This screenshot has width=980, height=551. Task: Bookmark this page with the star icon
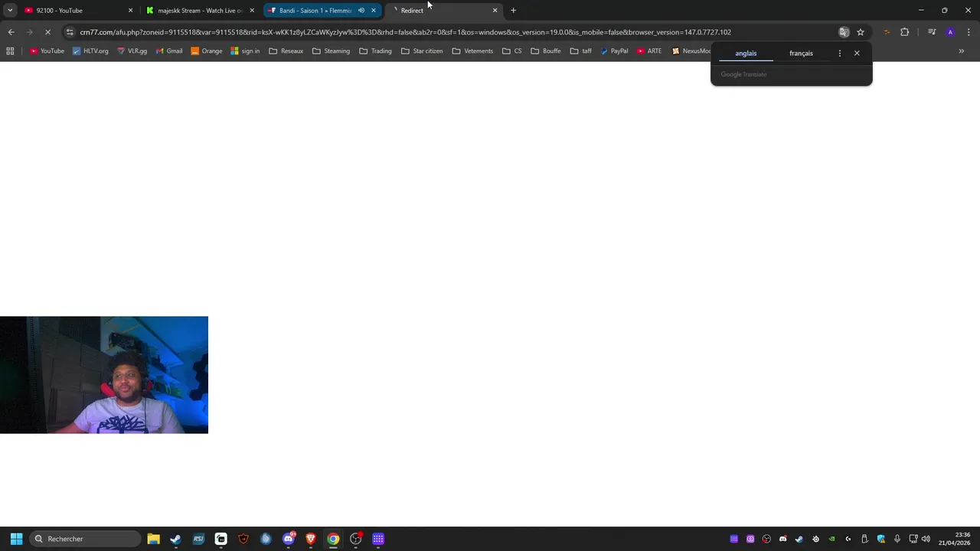tap(861, 32)
